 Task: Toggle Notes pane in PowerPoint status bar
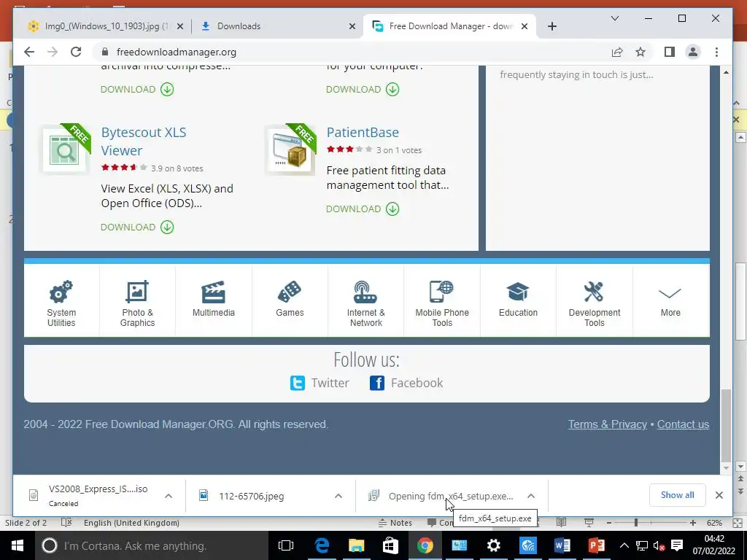(395, 523)
